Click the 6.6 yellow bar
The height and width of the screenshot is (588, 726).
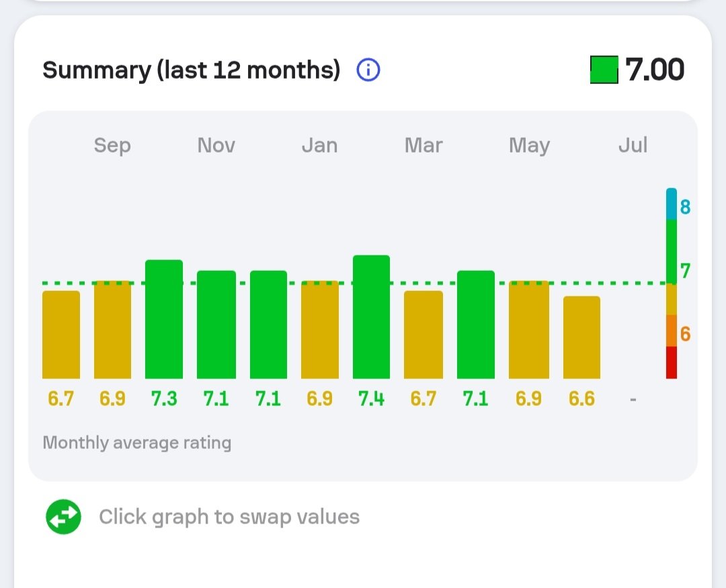click(581, 337)
